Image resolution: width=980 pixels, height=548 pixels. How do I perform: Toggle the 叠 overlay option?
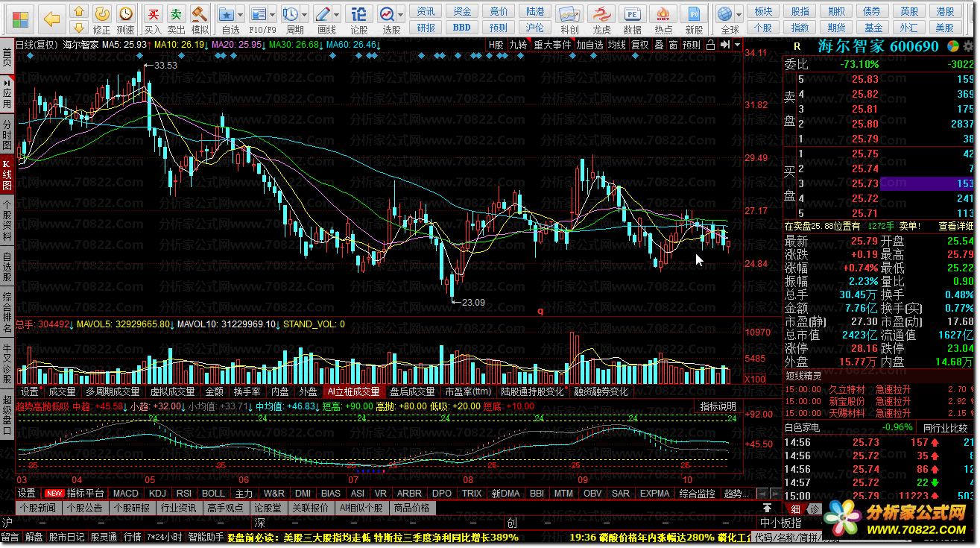(659, 45)
